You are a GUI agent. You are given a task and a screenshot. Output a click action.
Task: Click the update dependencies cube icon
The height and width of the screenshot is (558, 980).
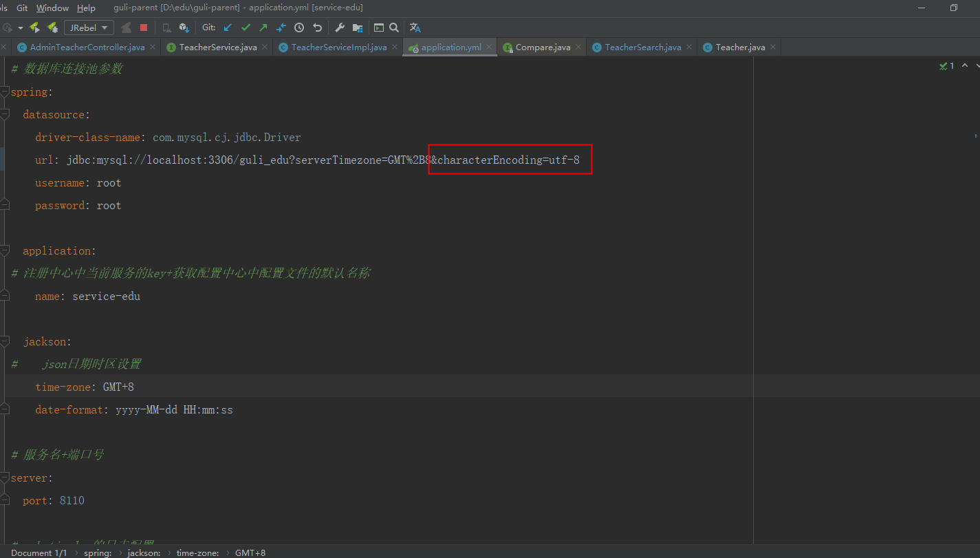pyautogui.click(x=184, y=28)
